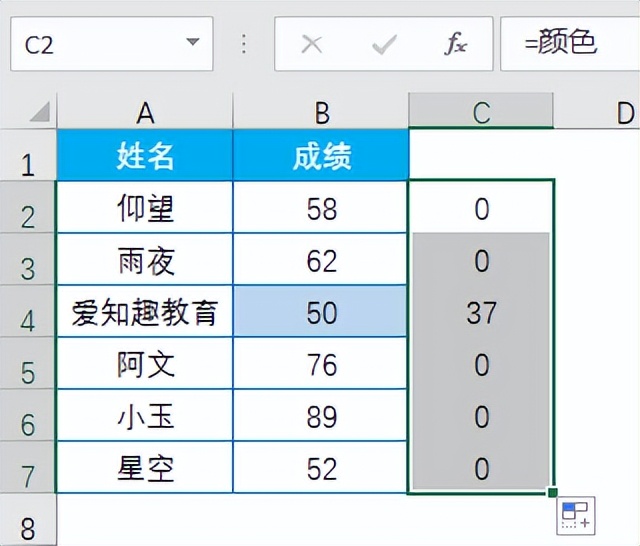
Task: Click the Name Box showing C2
Action: (x=111, y=44)
